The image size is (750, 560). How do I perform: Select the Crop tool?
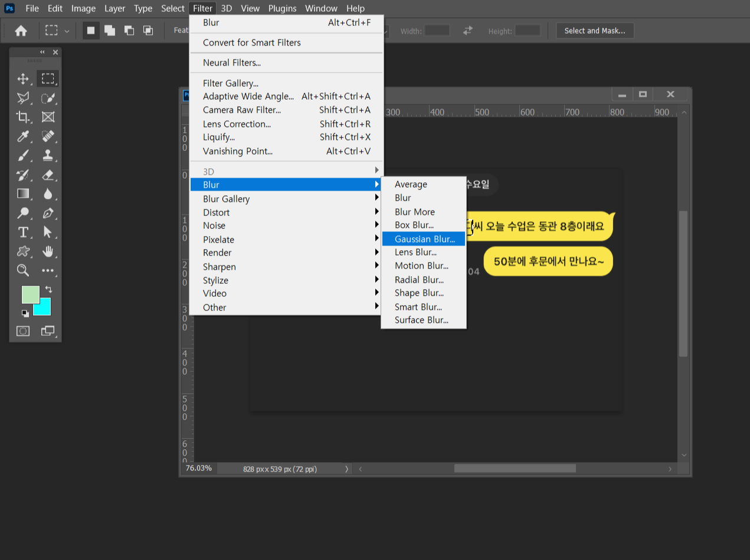tap(23, 117)
